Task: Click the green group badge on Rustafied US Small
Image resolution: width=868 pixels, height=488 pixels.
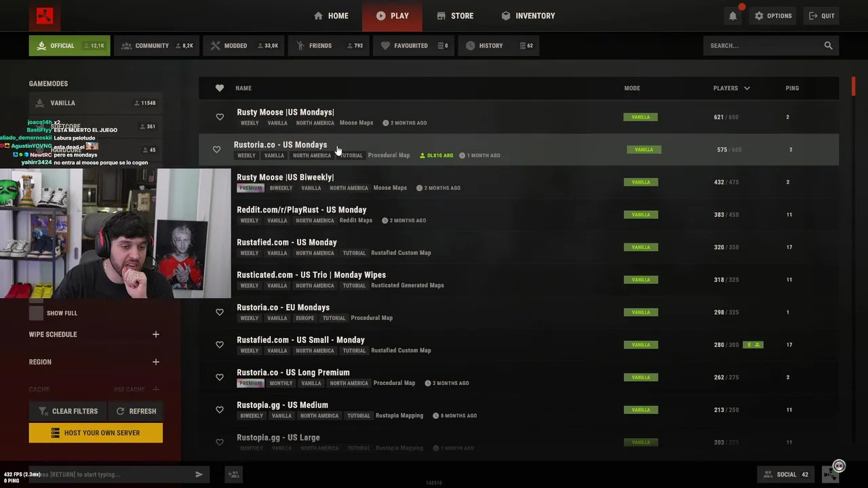Action: coord(753,345)
